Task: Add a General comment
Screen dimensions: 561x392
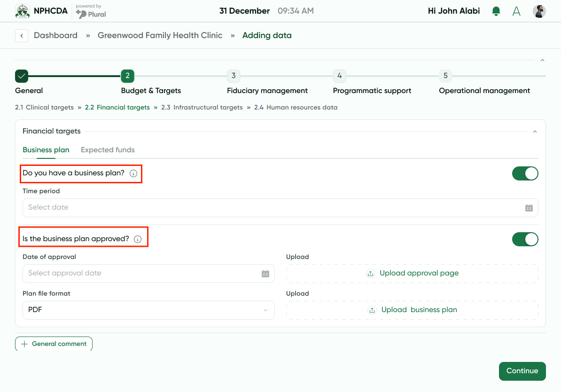Action: (x=54, y=344)
